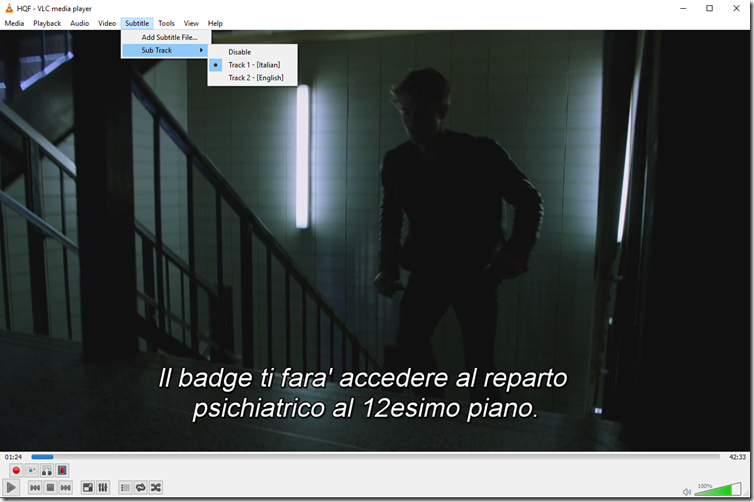Click the VLC cone icon in title bar
This screenshot has height=502, width=754.
[x=9, y=8]
